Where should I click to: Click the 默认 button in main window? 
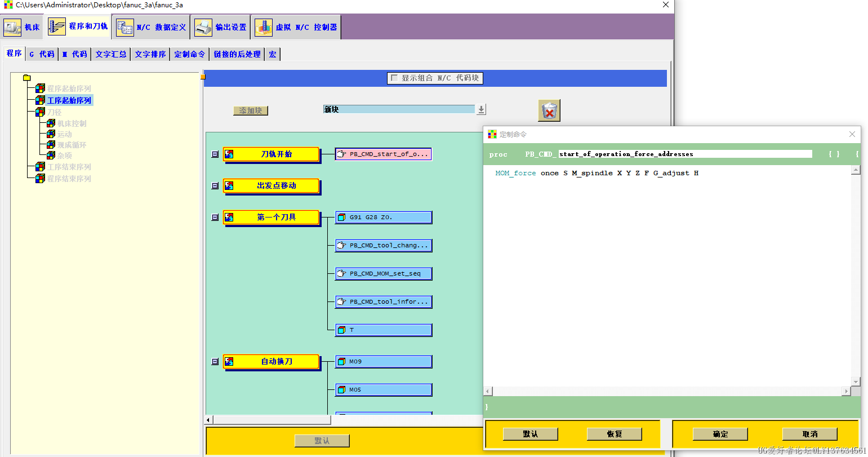tap(322, 441)
